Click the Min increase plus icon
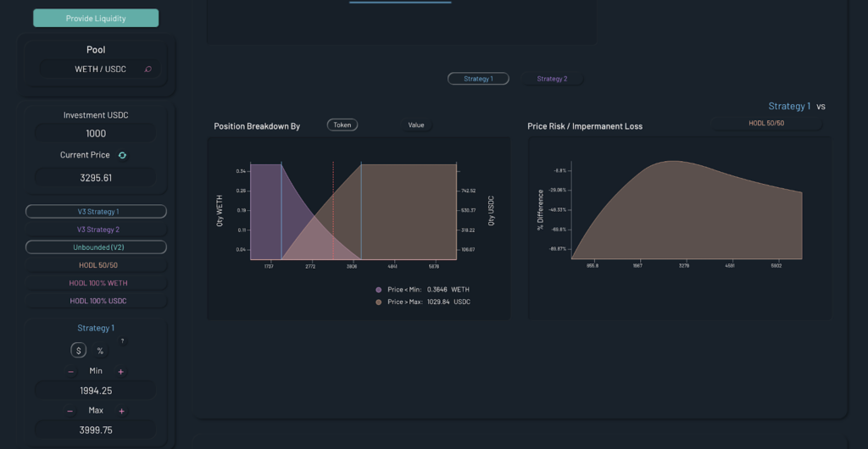Image resolution: width=868 pixels, height=449 pixels. (x=121, y=372)
